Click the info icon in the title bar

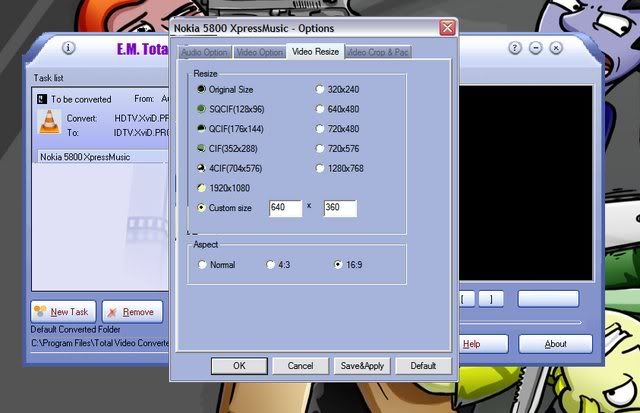[x=69, y=47]
